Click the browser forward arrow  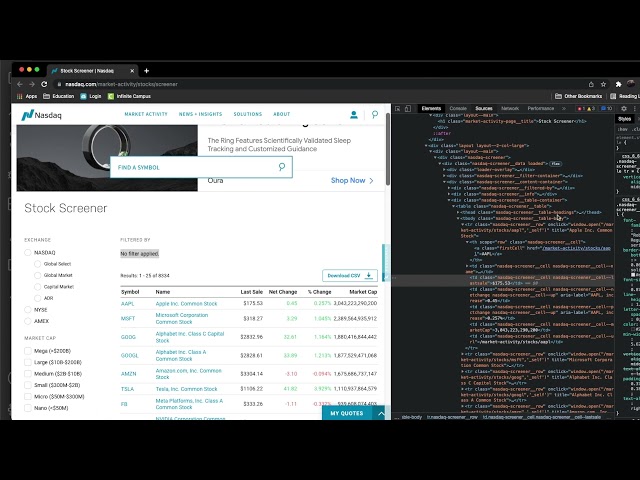click(x=32, y=84)
